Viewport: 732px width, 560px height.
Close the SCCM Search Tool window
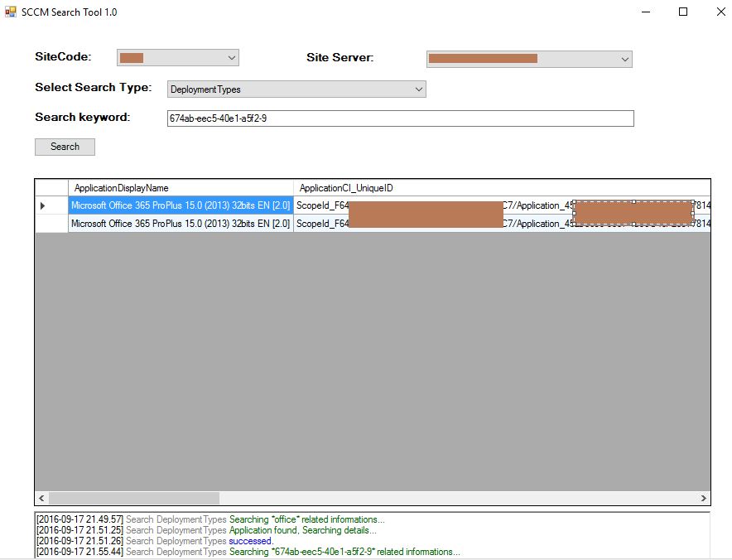pyautogui.click(x=720, y=12)
